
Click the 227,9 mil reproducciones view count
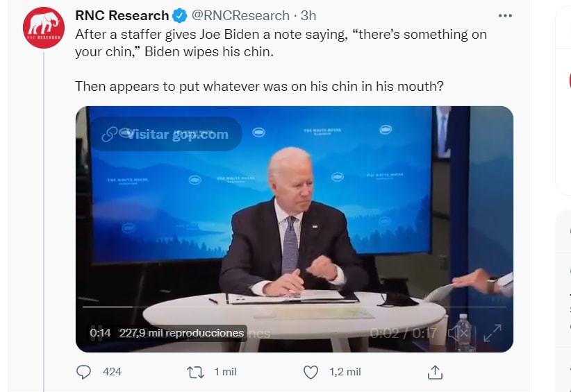pos(182,333)
